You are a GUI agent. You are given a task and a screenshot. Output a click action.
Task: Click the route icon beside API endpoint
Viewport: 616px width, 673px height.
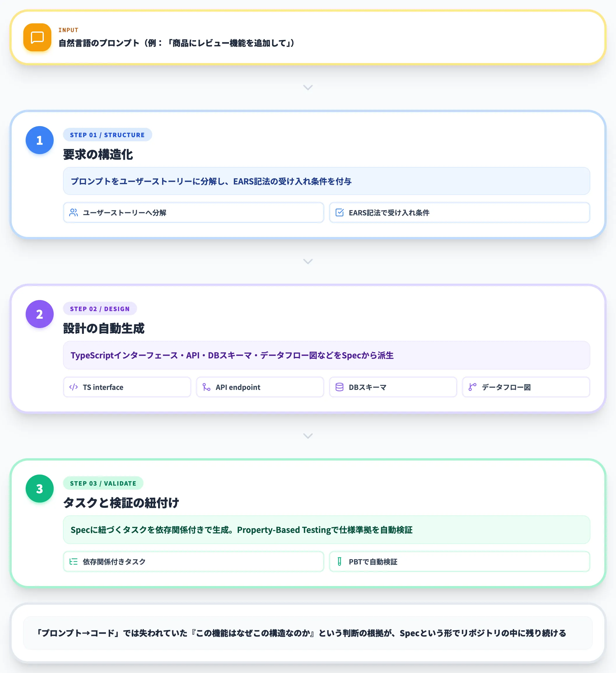pos(206,387)
